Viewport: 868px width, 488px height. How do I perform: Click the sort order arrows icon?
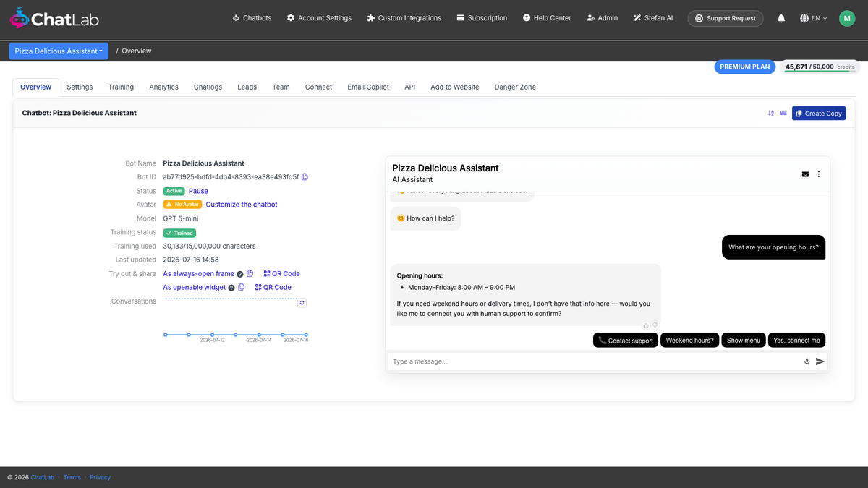coord(771,114)
